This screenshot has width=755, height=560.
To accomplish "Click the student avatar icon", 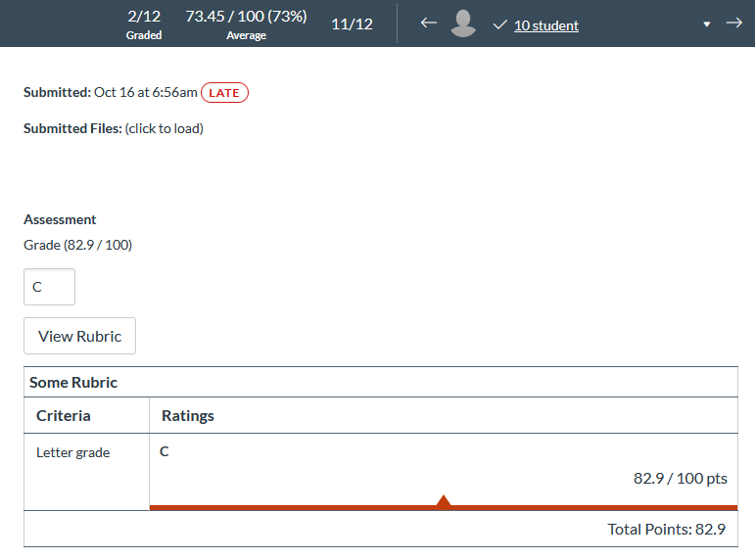I will [463, 24].
